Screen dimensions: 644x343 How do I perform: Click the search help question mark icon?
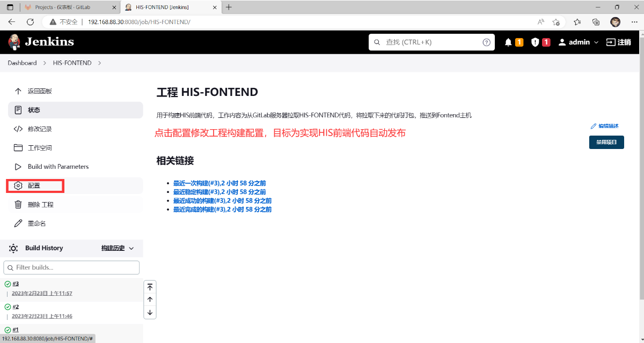486,42
